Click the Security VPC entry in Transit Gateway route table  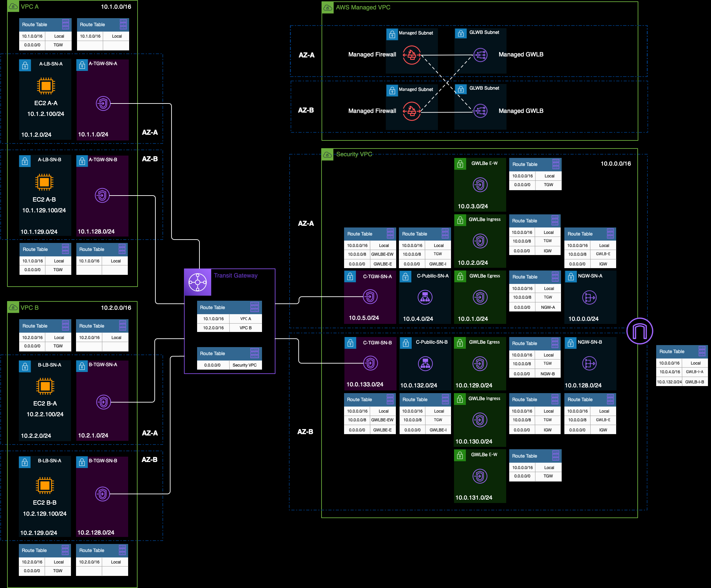tap(245, 365)
